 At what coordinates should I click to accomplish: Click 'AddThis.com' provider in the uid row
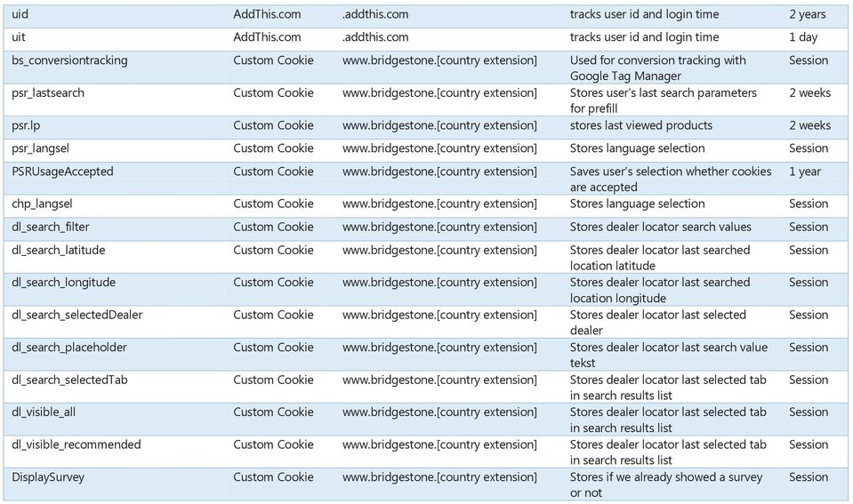point(267,15)
